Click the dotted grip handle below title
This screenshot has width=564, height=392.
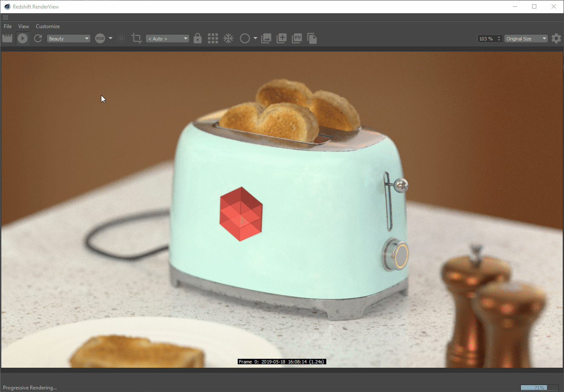pos(5,17)
